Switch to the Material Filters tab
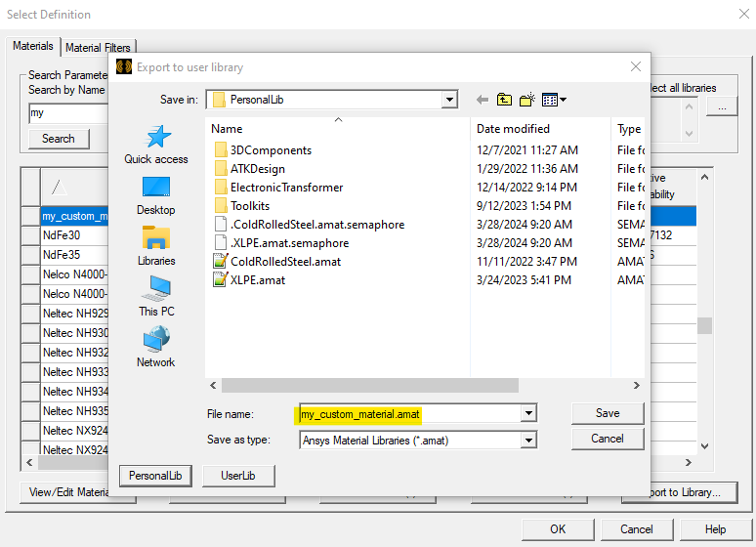756x547 pixels. tap(100, 47)
